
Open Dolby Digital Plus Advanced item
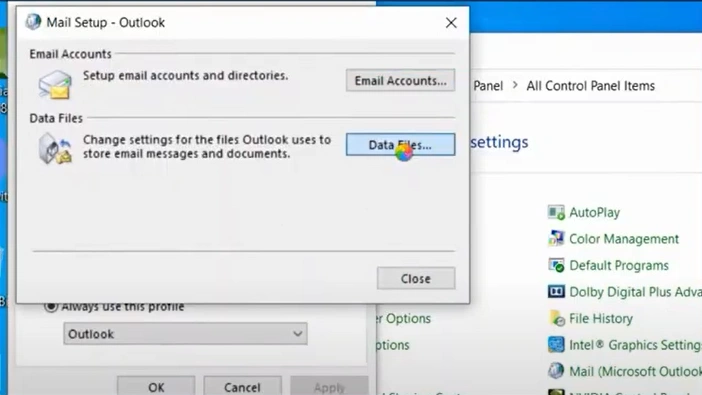(x=635, y=292)
